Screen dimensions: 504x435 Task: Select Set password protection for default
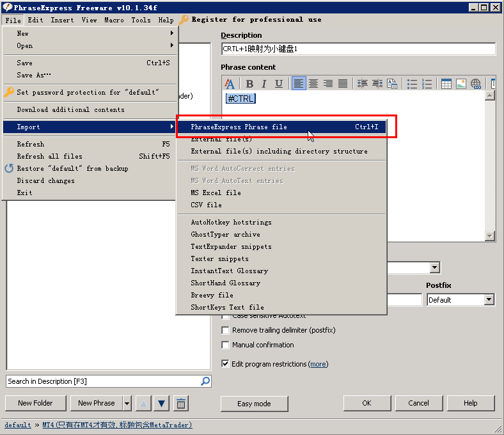tap(90, 92)
